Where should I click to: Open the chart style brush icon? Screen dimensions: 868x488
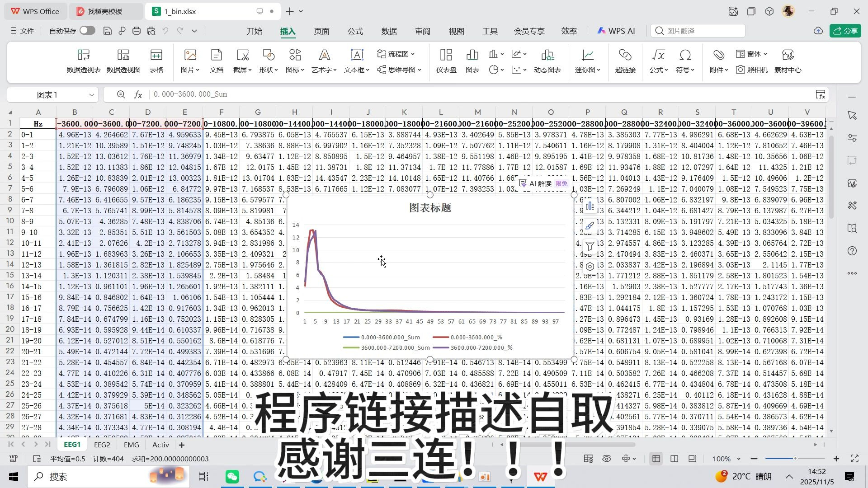point(590,226)
